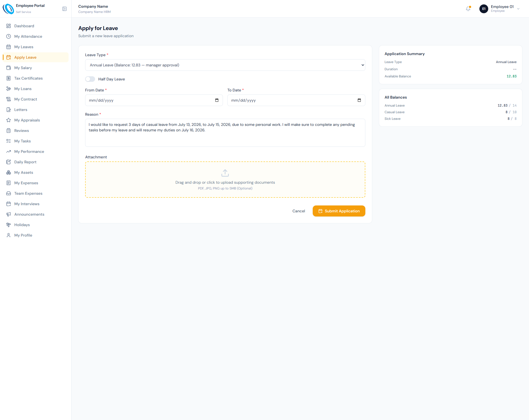Expand the Employee 01 account chevron
The height and width of the screenshot is (420, 529).
coord(518,9)
